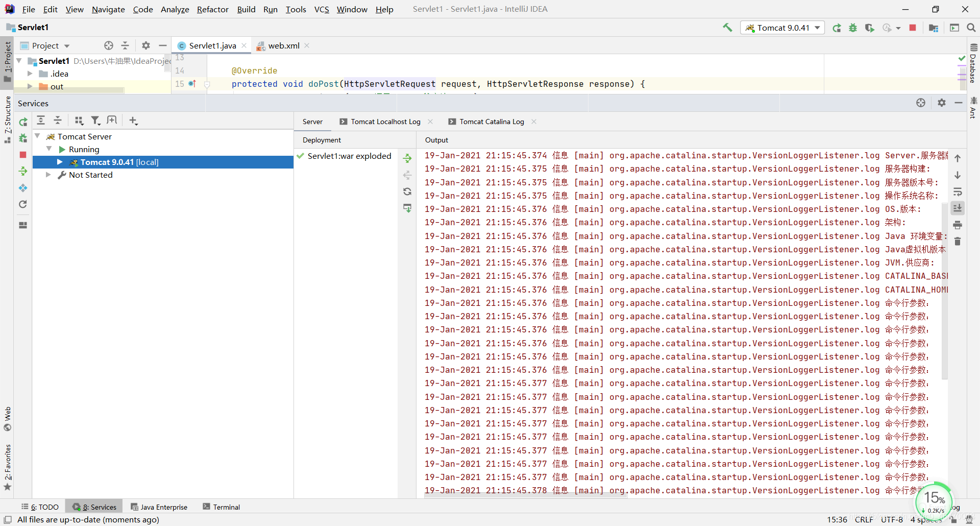Click the Run Anything icon
The image size is (980, 526).
pyautogui.click(x=954, y=28)
